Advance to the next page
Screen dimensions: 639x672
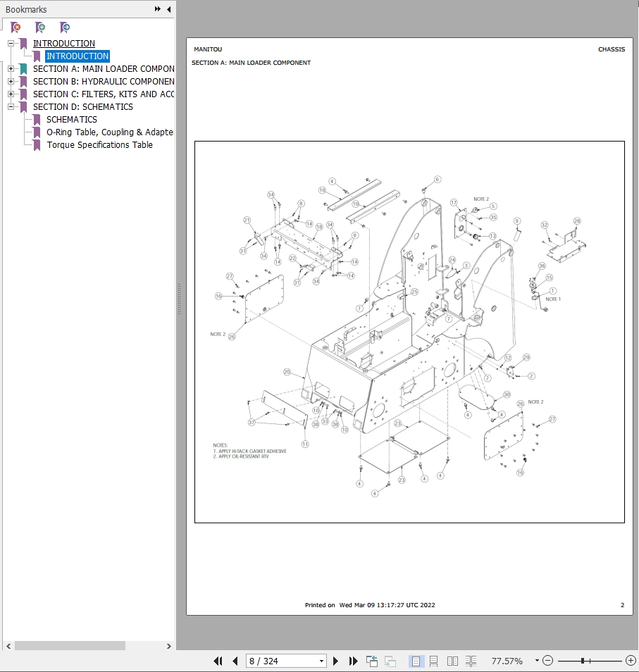click(x=336, y=661)
